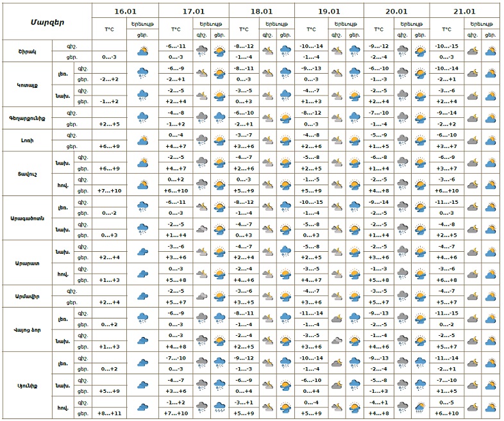
Task: Click the 16.01 weather icon for Լոռի
Action: click(x=142, y=140)
